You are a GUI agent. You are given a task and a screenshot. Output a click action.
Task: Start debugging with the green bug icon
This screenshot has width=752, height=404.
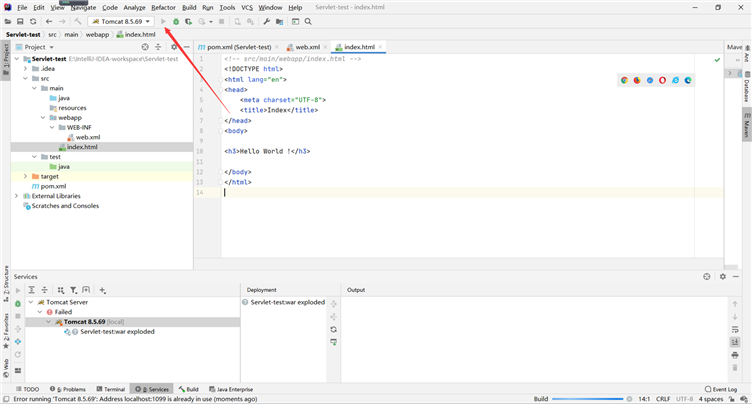[176, 22]
